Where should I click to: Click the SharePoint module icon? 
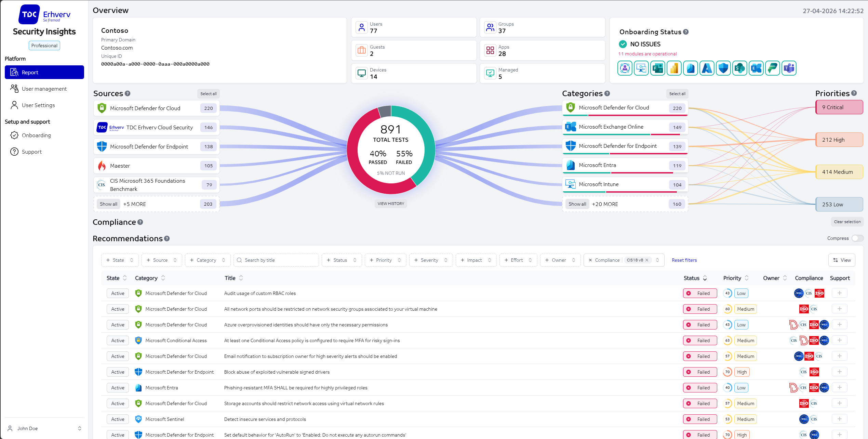[740, 68]
